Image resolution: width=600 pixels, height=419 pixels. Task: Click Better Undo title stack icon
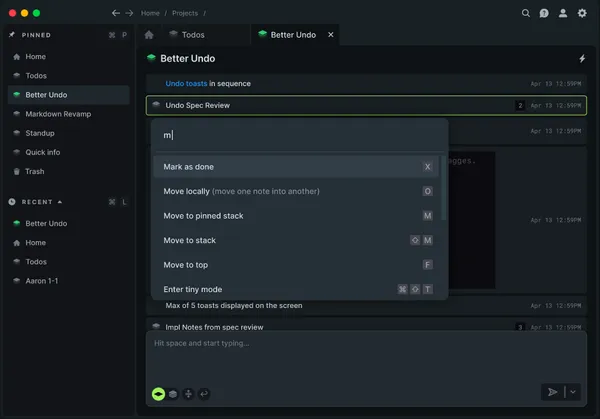tap(151, 58)
